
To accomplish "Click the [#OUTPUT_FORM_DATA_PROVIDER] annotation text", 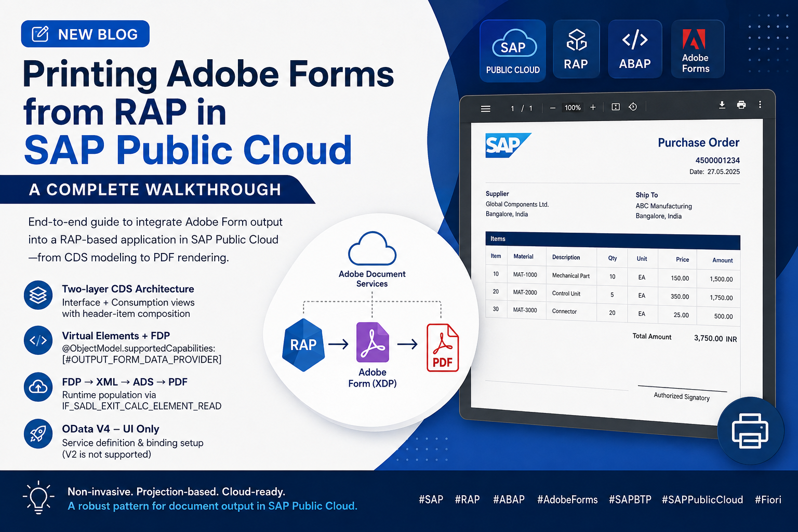I will (x=142, y=360).
